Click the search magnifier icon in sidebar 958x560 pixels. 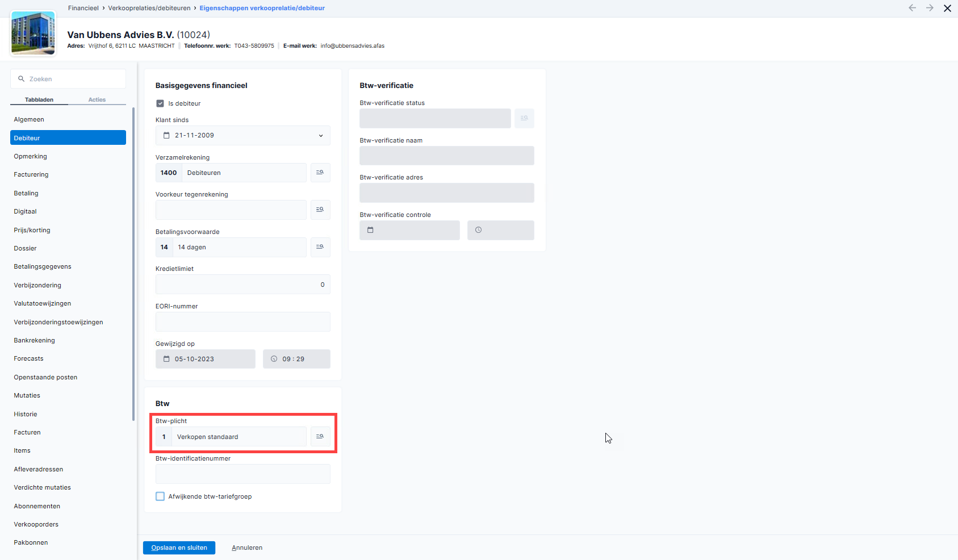(x=21, y=79)
